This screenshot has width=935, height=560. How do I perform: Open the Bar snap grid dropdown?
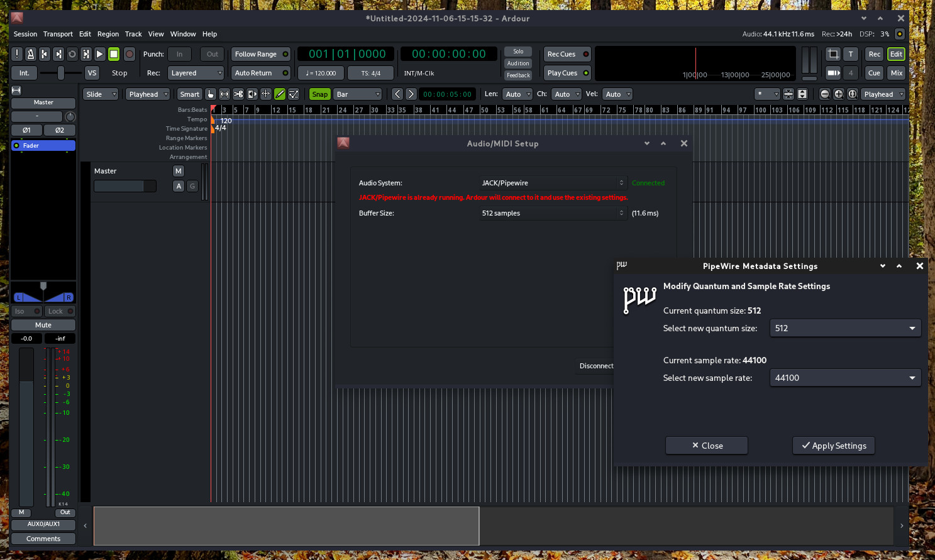[357, 94]
